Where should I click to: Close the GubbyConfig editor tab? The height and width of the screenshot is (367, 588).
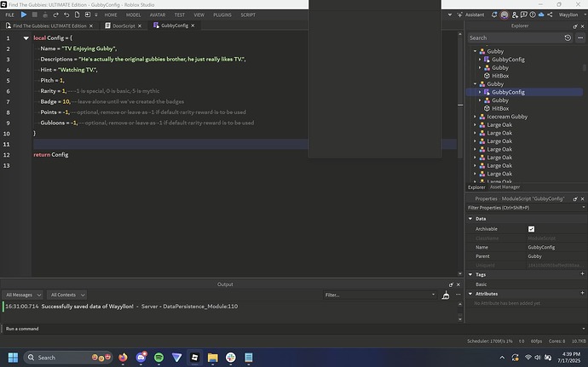point(193,26)
